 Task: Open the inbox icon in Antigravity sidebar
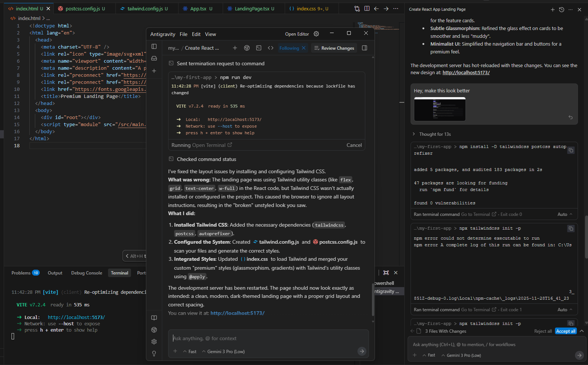tap(154, 58)
